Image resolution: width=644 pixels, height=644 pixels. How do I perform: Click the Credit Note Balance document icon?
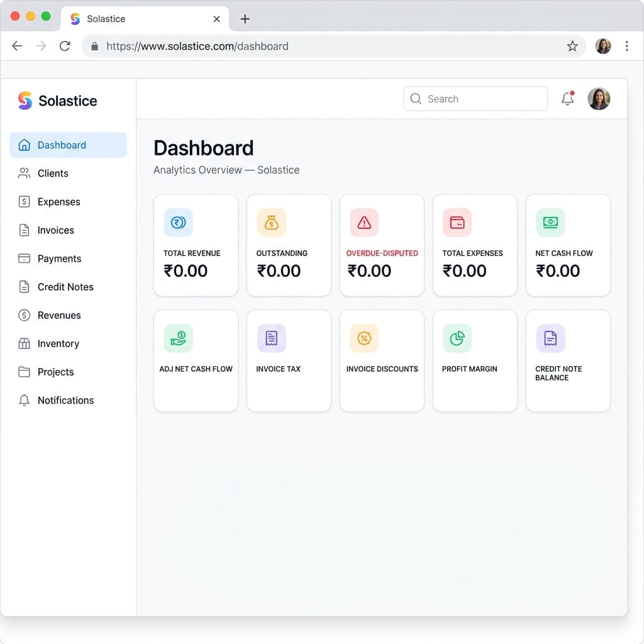click(x=550, y=338)
